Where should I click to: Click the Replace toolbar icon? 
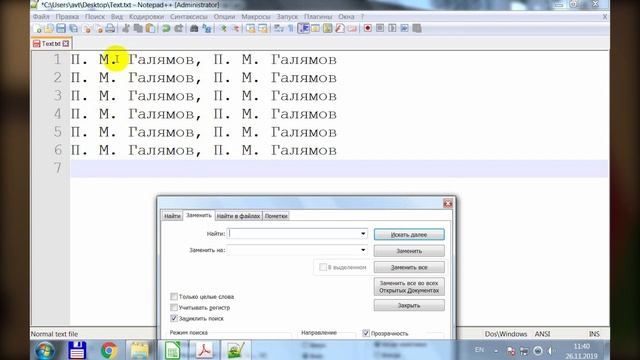207,29
